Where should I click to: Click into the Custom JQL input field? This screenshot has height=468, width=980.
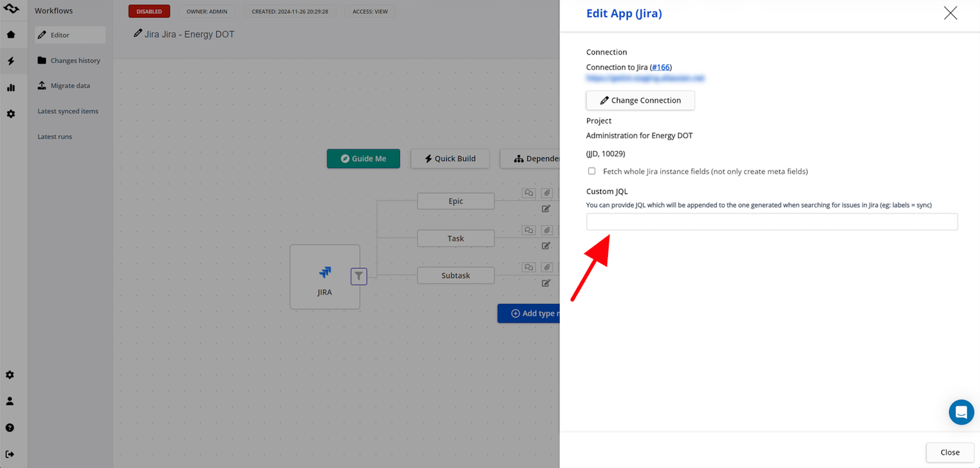771,222
